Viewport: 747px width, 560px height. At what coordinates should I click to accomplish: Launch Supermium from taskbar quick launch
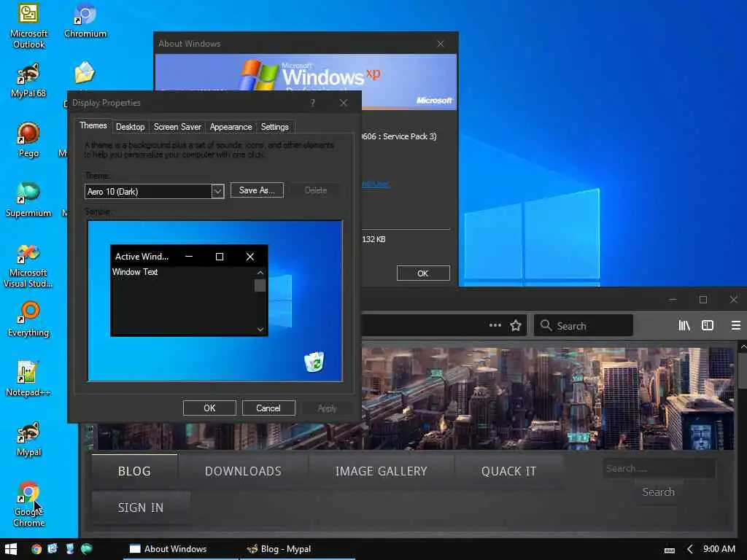tap(87, 549)
